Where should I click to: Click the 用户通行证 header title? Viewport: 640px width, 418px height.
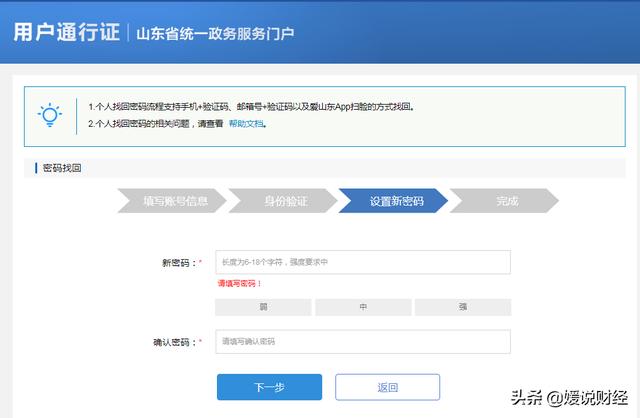point(66,32)
